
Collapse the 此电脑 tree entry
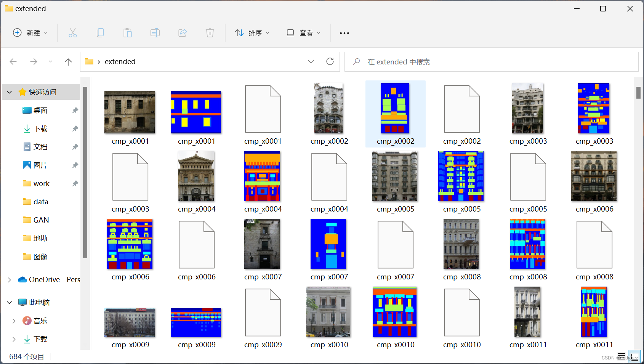point(9,302)
